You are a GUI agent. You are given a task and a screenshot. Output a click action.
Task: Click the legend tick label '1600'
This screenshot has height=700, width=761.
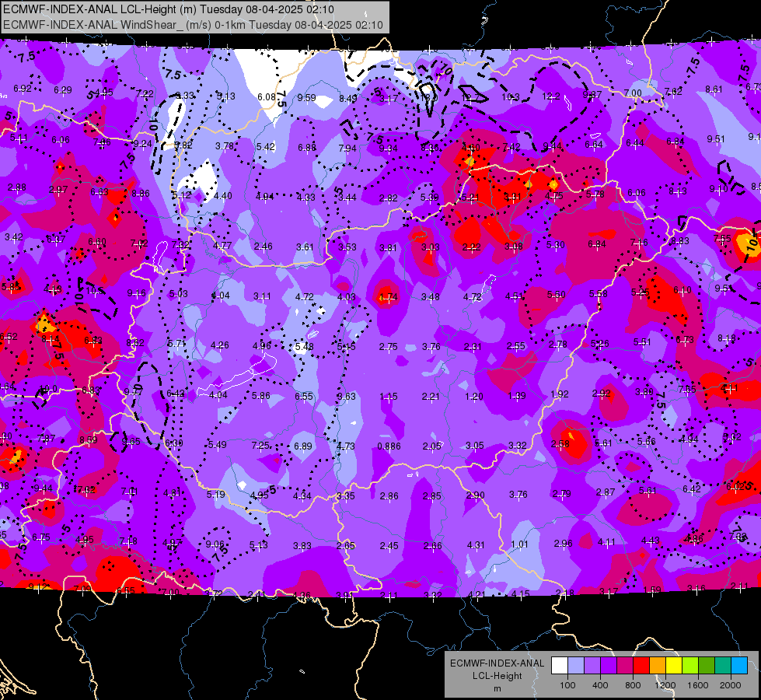697,685
